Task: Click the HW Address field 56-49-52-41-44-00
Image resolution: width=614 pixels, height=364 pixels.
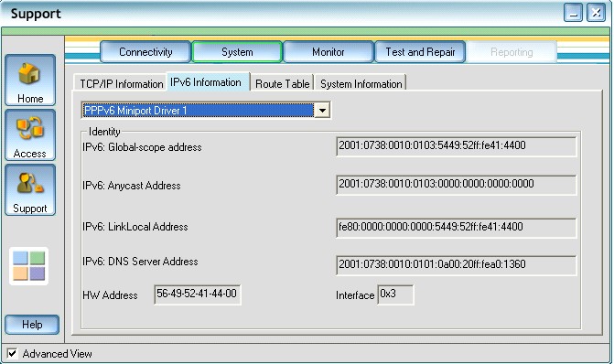Action: click(198, 294)
